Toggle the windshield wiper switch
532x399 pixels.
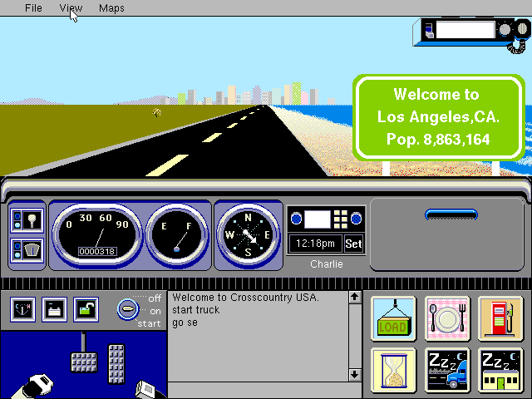coord(27,250)
